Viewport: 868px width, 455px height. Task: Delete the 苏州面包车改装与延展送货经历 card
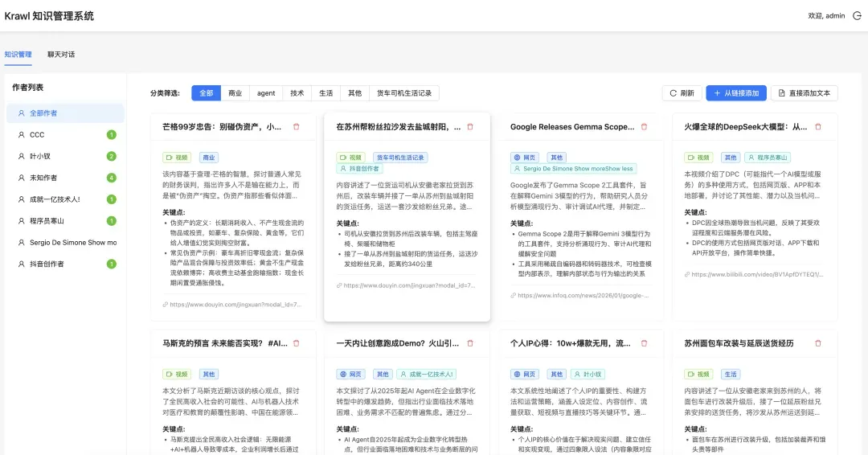click(x=818, y=343)
